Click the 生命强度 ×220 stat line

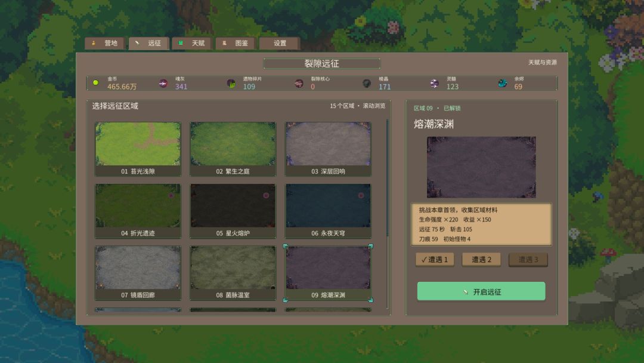point(438,220)
